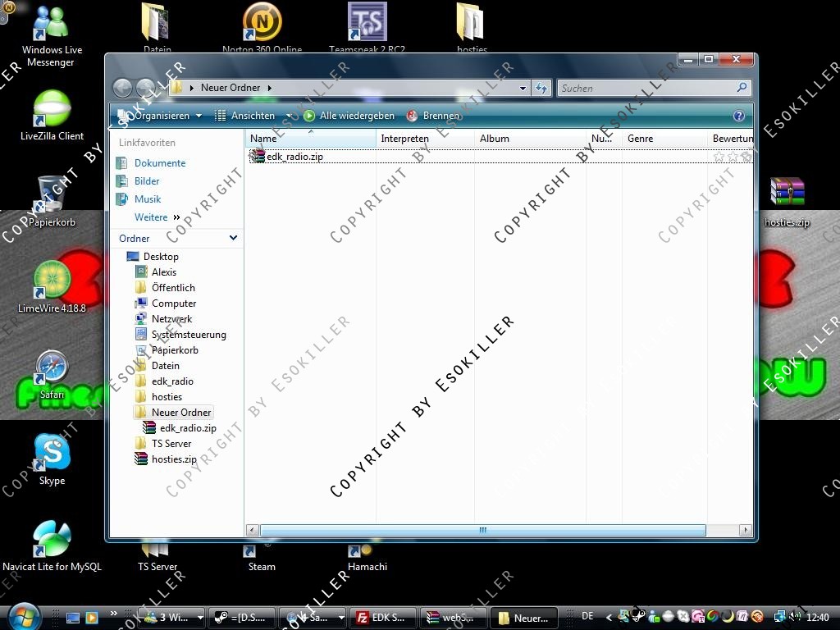
Task: Select Alexis in folder tree
Action: point(163,272)
